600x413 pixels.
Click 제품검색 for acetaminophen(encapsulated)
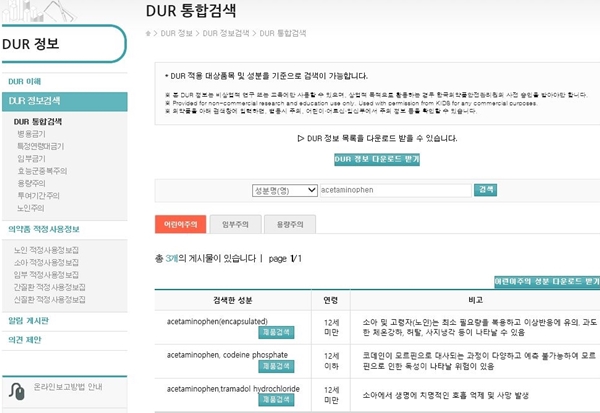tap(275, 331)
